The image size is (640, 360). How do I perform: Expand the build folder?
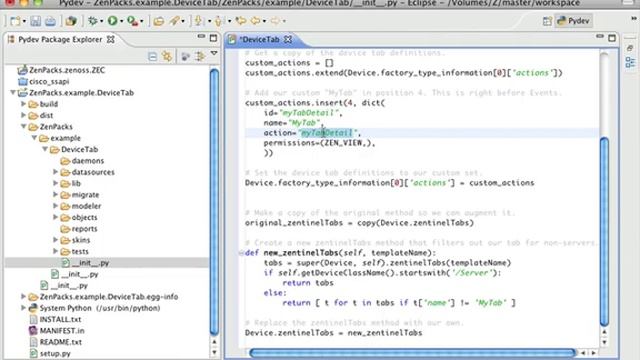[24, 104]
